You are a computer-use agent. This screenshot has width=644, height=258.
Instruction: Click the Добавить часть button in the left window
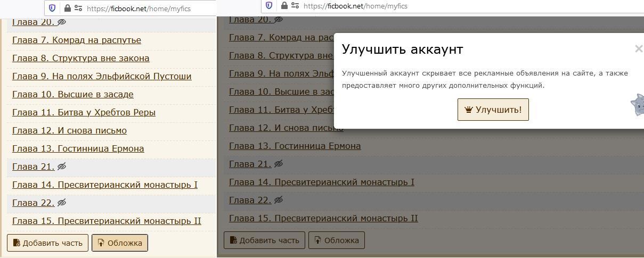(47, 243)
